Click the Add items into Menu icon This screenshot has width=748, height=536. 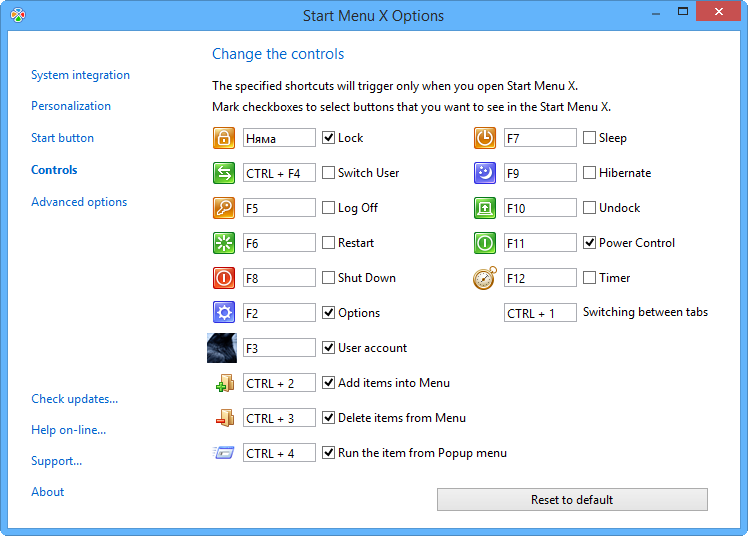click(x=225, y=383)
